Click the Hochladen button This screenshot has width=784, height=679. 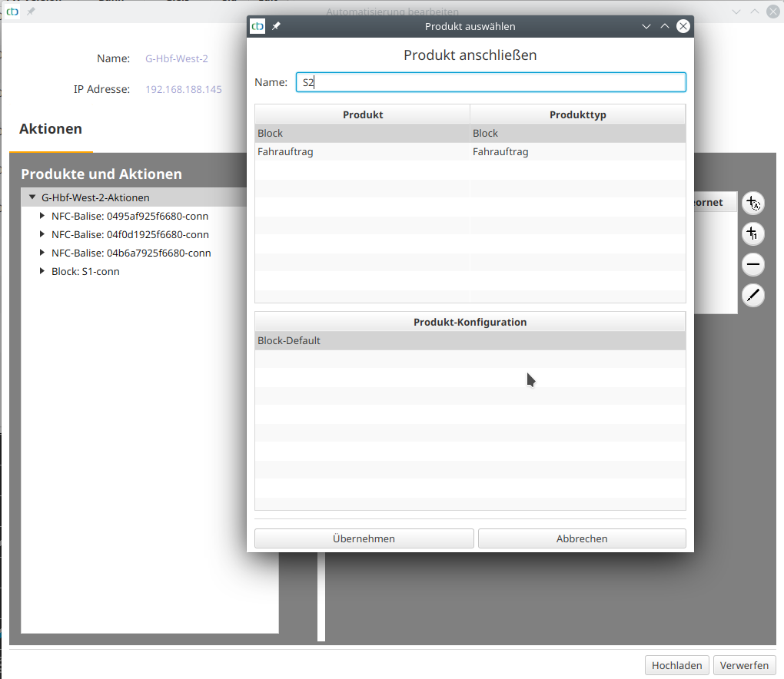pos(676,665)
